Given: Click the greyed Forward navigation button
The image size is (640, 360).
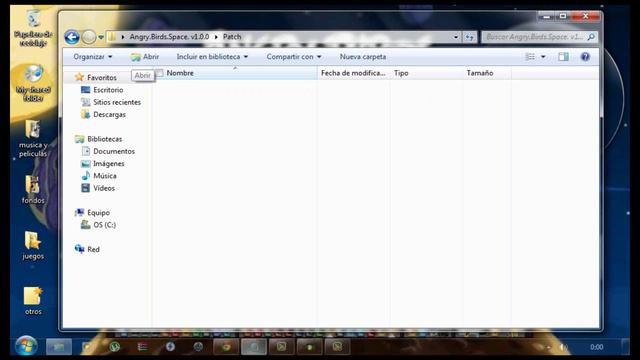Looking at the screenshot, I should pyautogui.click(x=89, y=37).
